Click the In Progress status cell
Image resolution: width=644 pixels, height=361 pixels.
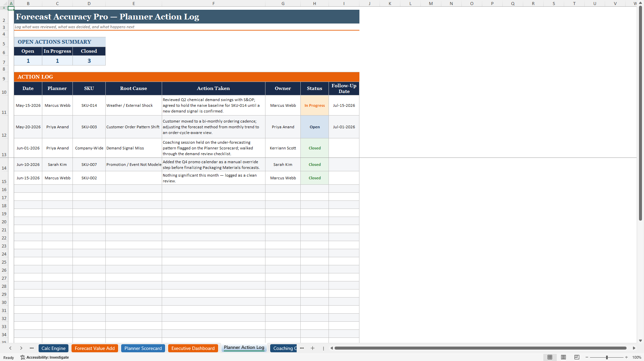click(314, 105)
